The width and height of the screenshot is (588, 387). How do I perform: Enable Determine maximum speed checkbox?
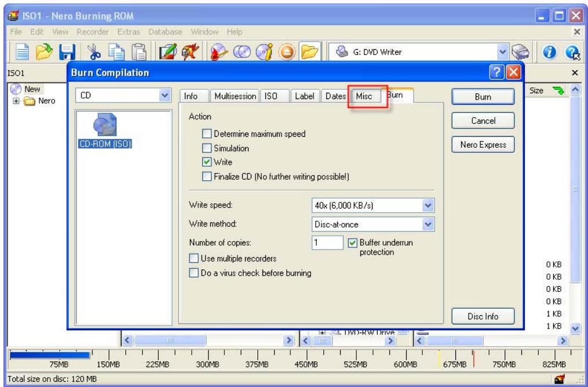coord(207,134)
